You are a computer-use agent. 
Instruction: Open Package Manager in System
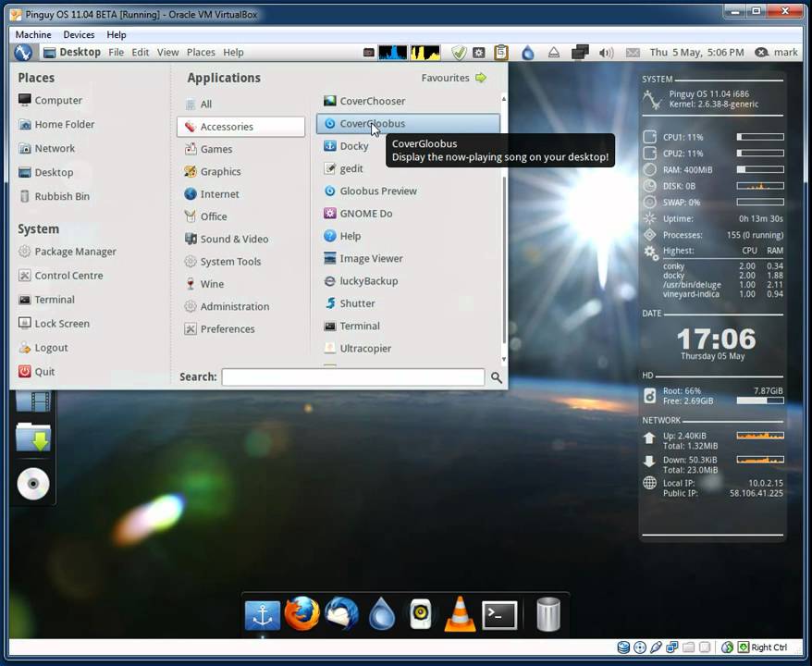click(x=68, y=252)
